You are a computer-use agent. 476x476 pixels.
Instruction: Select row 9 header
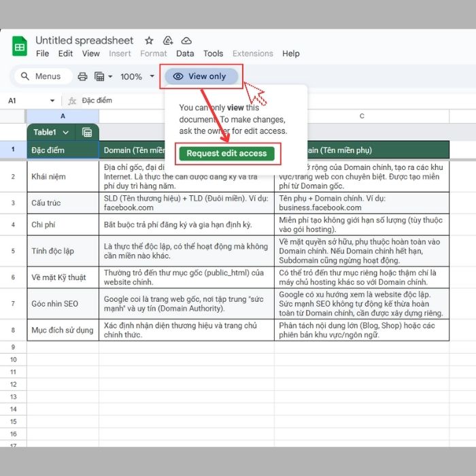13,347
